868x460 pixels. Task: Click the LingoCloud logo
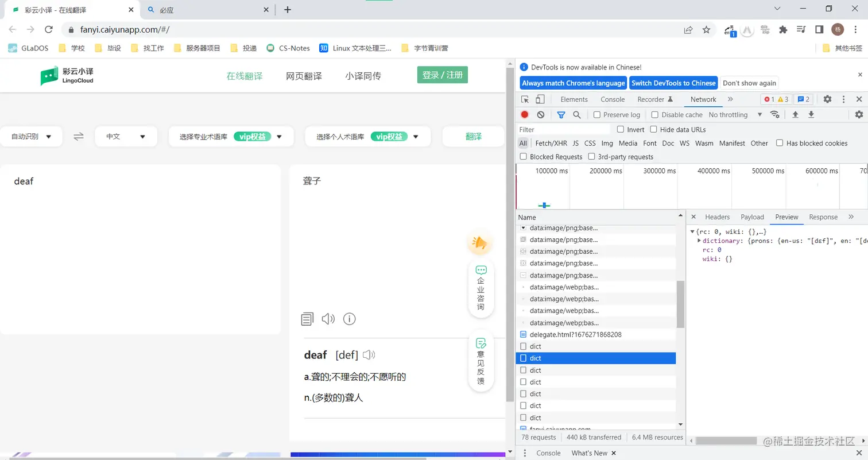click(67, 75)
